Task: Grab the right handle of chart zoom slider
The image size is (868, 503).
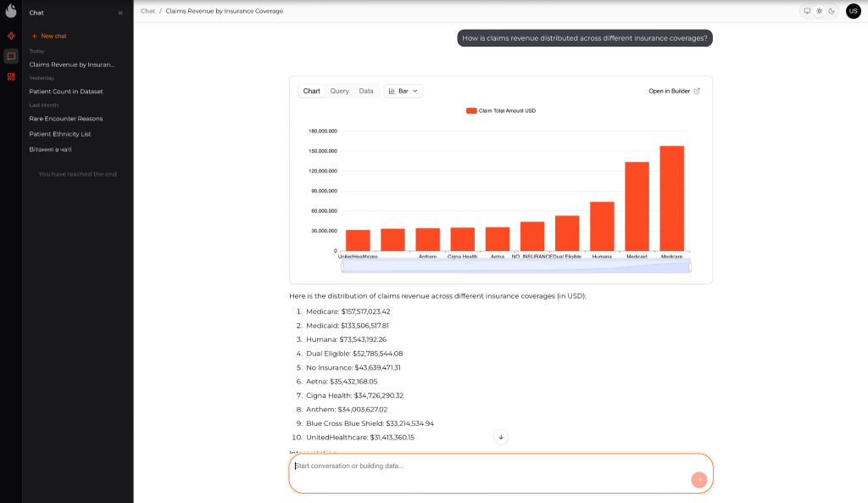Action: [x=689, y=267]
